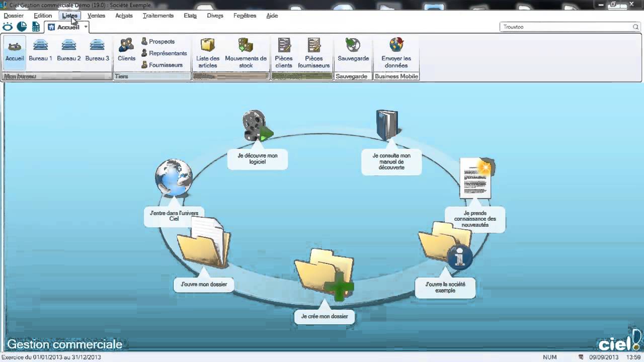Click 'J'entre dans l'univers Ciel' label
This screenshot has height=362, width=644.
point(174,216)
